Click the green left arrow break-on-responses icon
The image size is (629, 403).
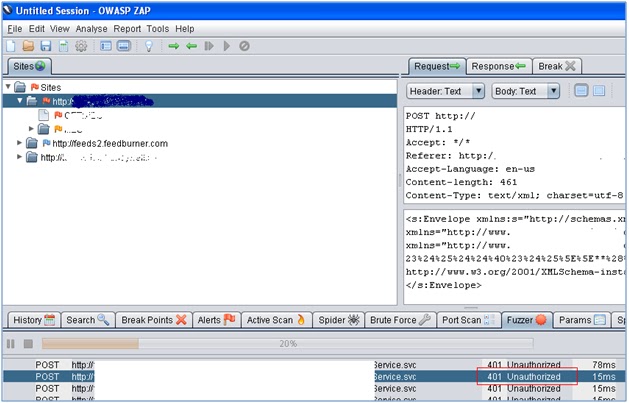point(191,46)
